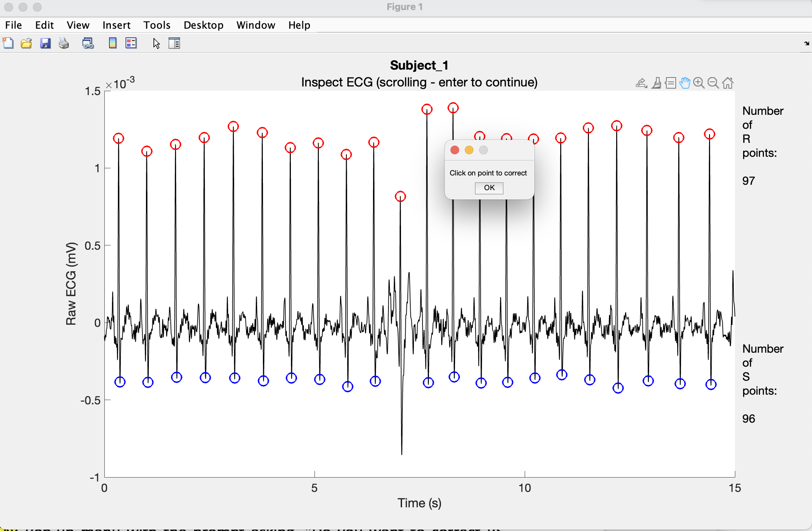The width and height of the screenshot is (812, 531).
Task: Click the Link Plot toolbar icon
Action: 88,43
